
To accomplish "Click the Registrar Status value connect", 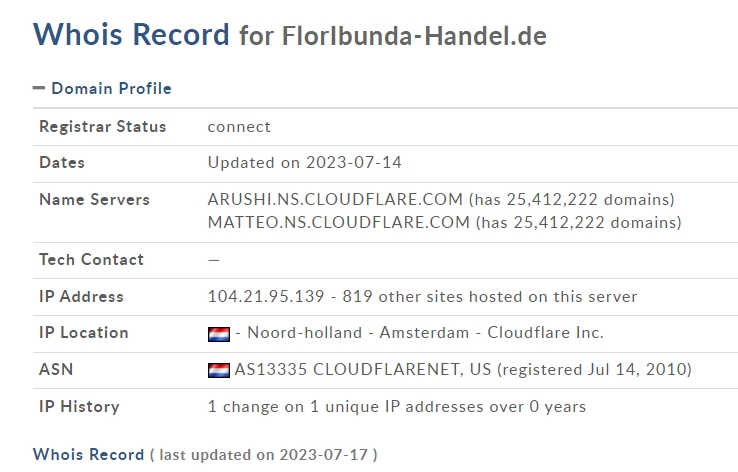I will pos(239,127).
